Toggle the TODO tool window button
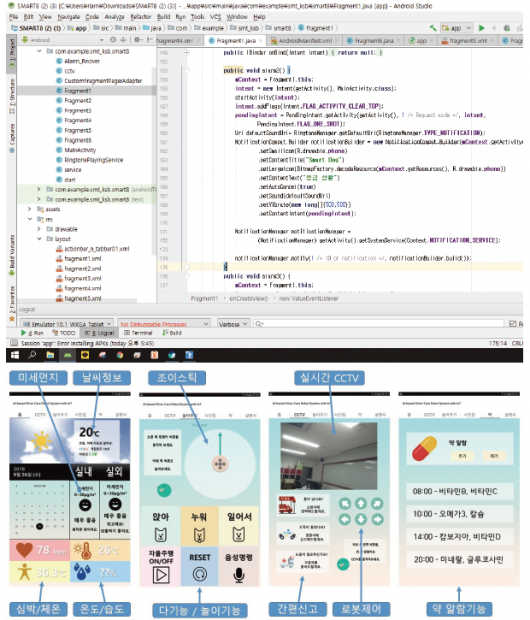This screenshot has width=530, height=620. [x=63, y=333]
